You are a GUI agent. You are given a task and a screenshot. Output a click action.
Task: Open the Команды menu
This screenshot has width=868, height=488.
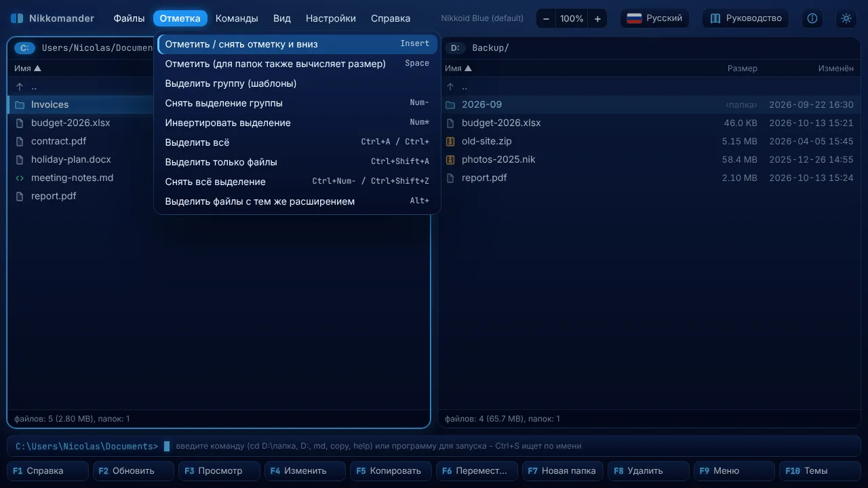(x=237, y=18)
